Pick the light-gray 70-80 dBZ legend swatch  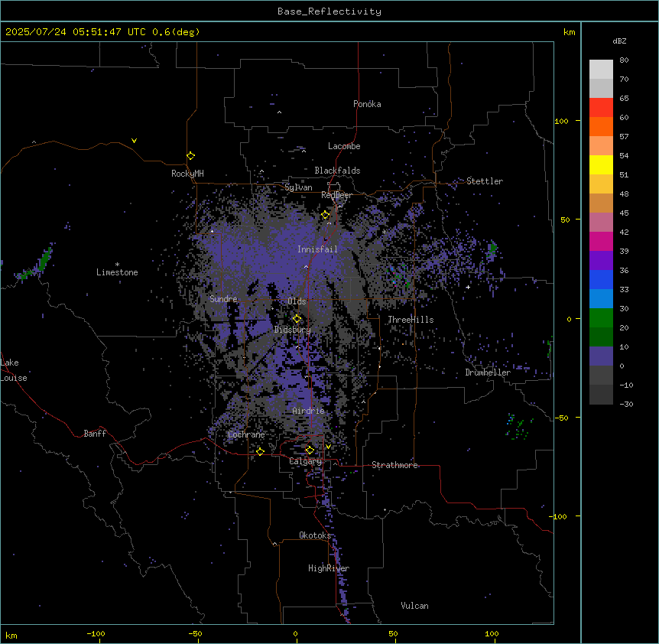click(601, 70)
